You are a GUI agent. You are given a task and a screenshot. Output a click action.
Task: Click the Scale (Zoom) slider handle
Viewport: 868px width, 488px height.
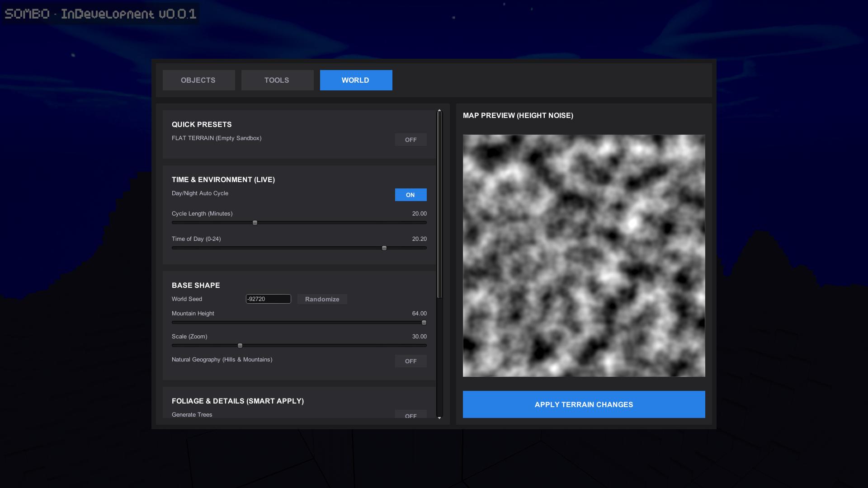pos(240,346)
